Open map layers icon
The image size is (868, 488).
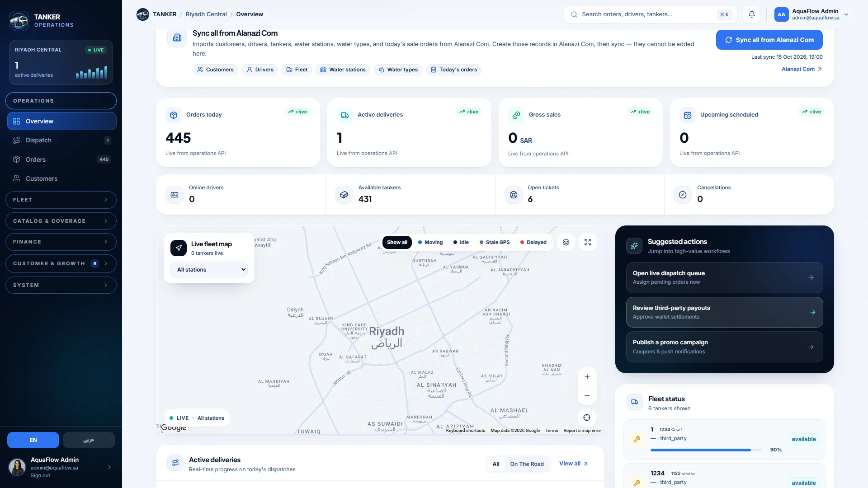(x=566, y=242)
